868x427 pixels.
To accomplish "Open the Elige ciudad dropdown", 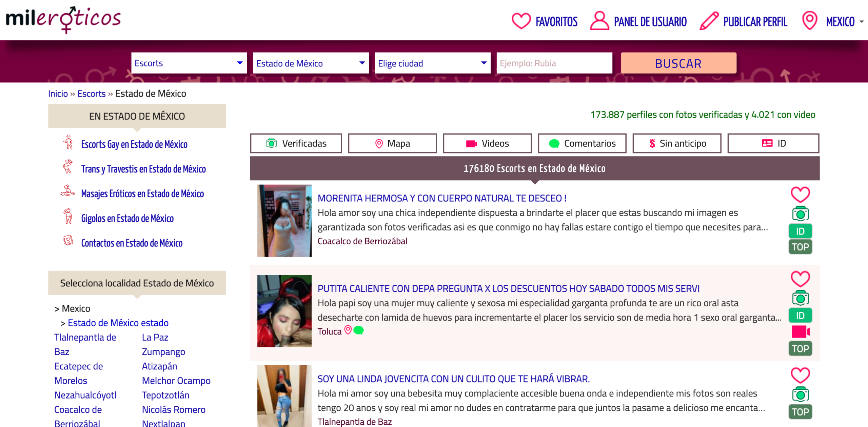I will (432, 63).
